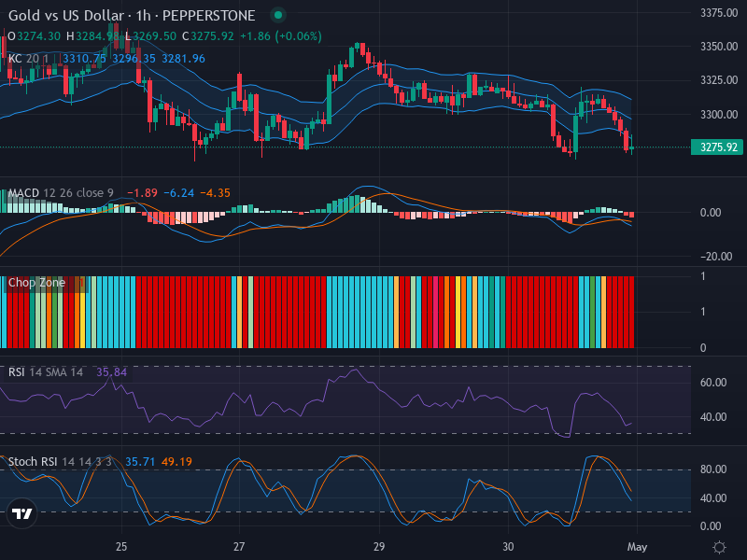Click the 60.00 label on the RSI axis
Screen dimensions: 747x560
click(x=713, y=383)
